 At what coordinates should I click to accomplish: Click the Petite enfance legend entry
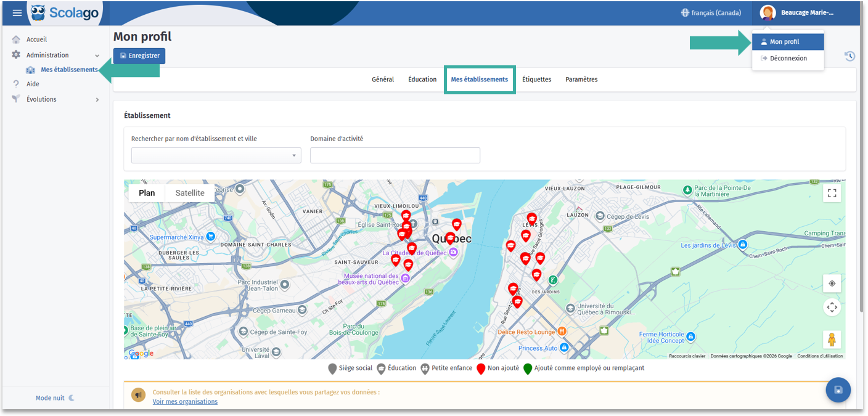tap(446, 369)
